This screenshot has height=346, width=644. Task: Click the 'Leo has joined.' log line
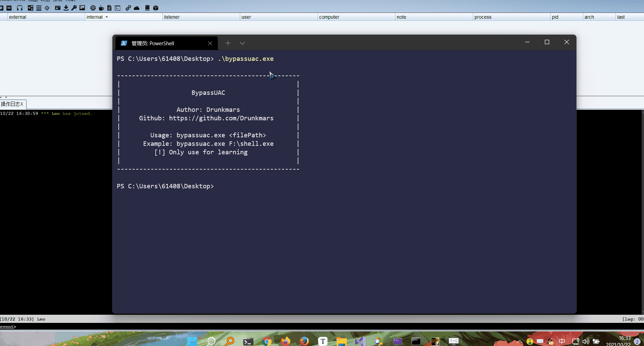point(46,114)
